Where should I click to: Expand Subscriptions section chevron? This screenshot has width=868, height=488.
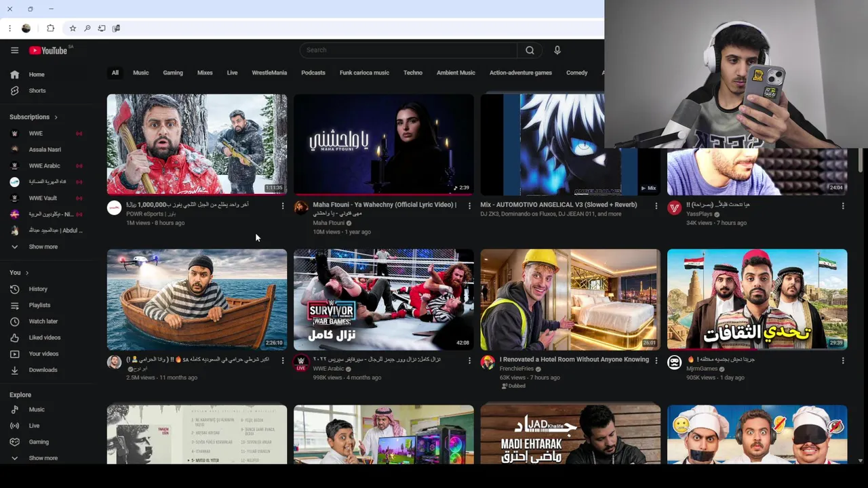[x=56, y=117]
